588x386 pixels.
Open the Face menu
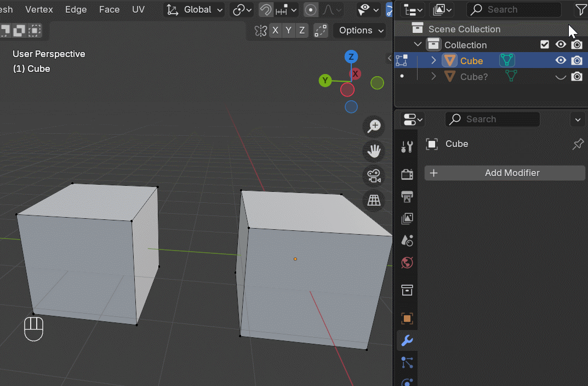point(109,10)
